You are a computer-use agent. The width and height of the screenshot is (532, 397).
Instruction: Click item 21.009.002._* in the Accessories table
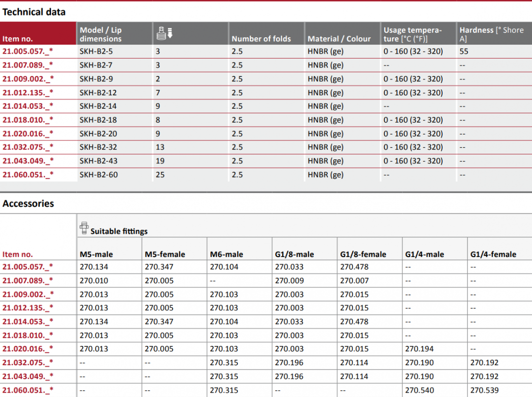[28, 294]
